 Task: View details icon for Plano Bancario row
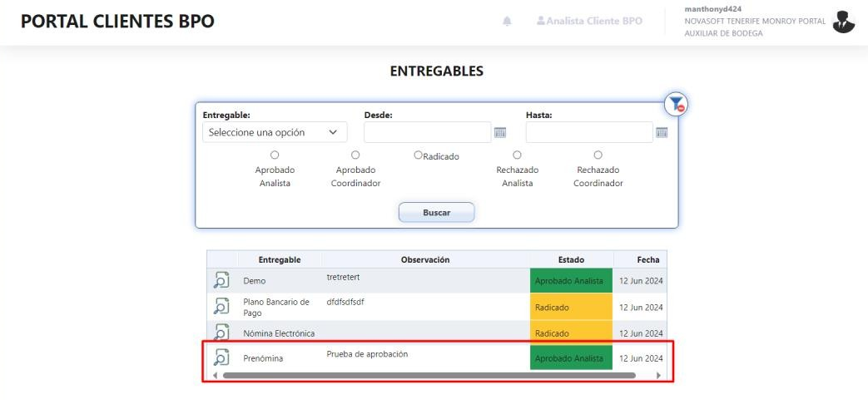[x=221, y=306]
